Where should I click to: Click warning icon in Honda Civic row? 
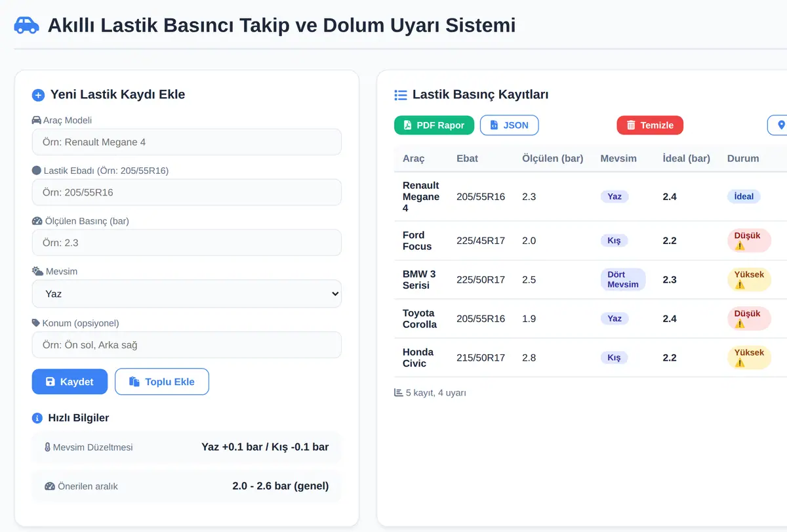[740, 363]
